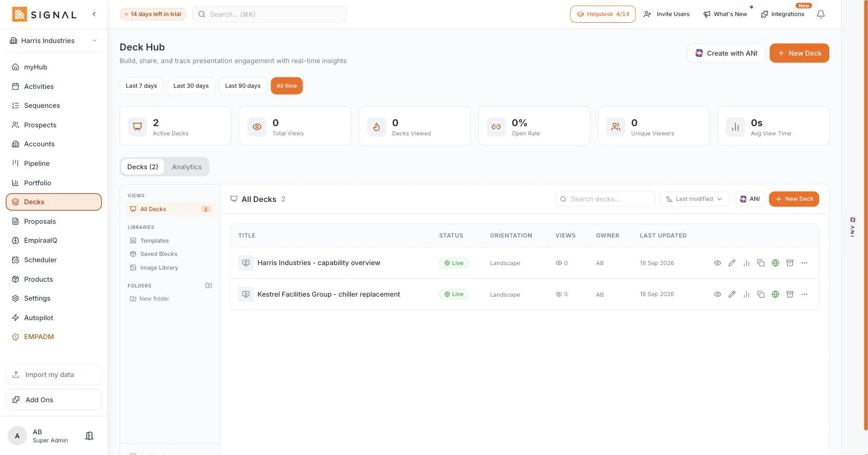Open Settings in the sidebar
Screen dimensions: 868x455
[x=54, y=298]
